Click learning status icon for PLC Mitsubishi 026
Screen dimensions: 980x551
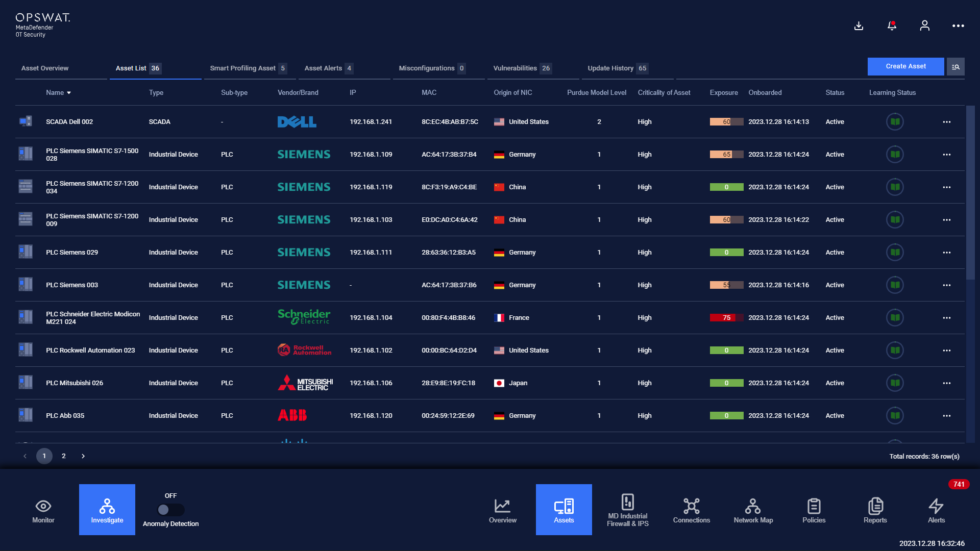coord(895,383)
